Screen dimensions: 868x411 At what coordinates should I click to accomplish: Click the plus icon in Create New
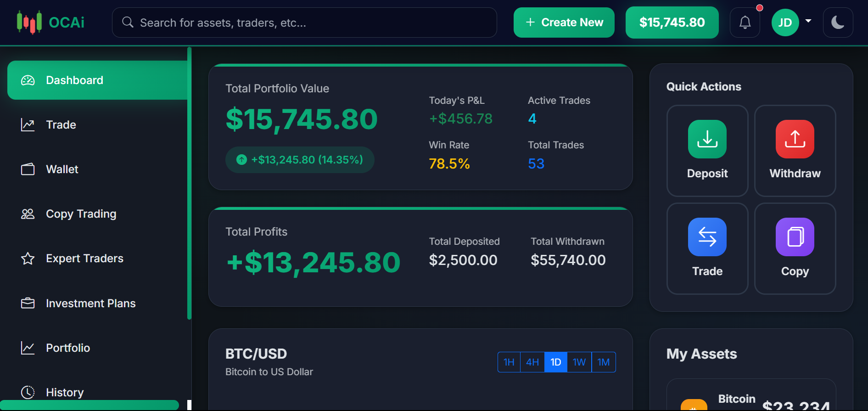(530, 23)
